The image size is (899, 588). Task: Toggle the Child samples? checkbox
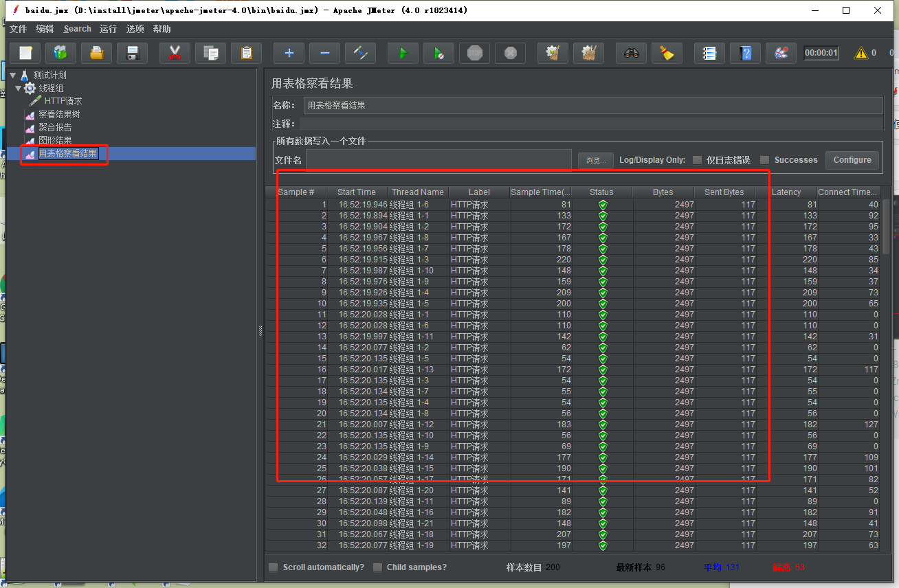click(x=377, y=567)
